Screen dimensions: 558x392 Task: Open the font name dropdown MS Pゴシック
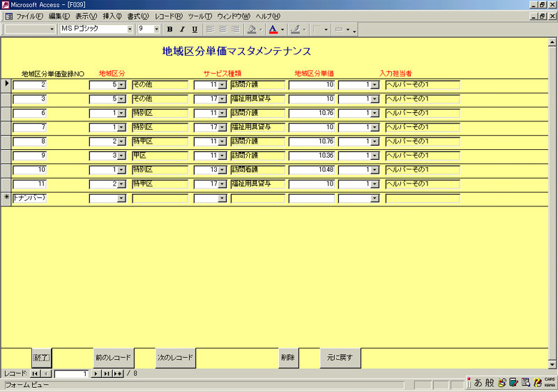pyautogui.click(x=130, y=29)
